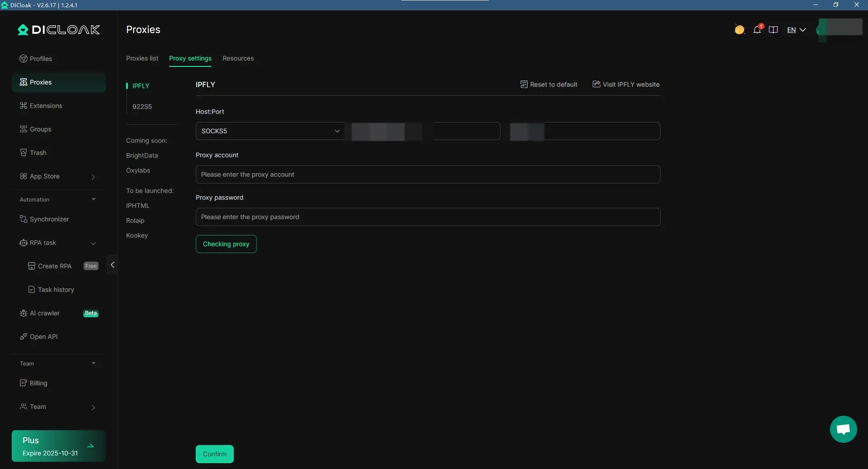Click the Checking proxy button

226,244
